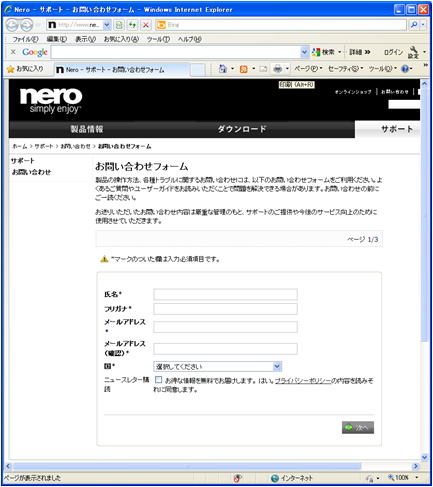Click the Refresh page icon in address bar
The width and height of the screenshot is (433, 487).
(x=132, y=25)
